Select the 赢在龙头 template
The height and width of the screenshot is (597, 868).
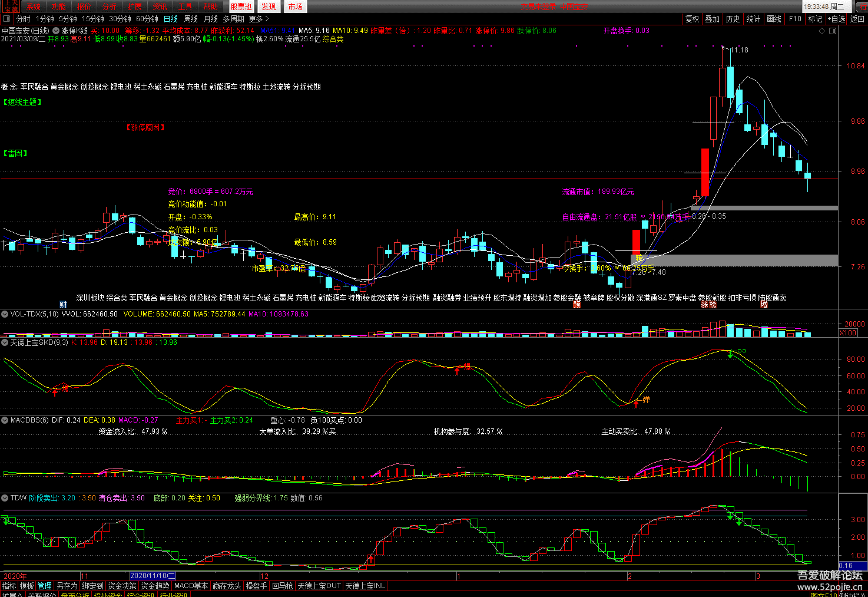(x=227, y=586)
